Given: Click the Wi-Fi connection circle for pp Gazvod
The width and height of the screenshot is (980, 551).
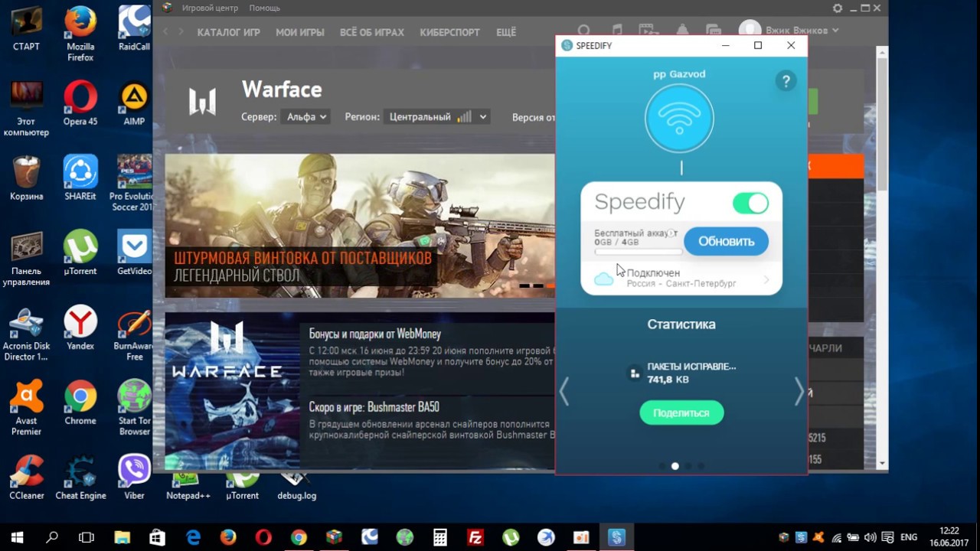Looking at the screenshot, I should coord(679,119).
